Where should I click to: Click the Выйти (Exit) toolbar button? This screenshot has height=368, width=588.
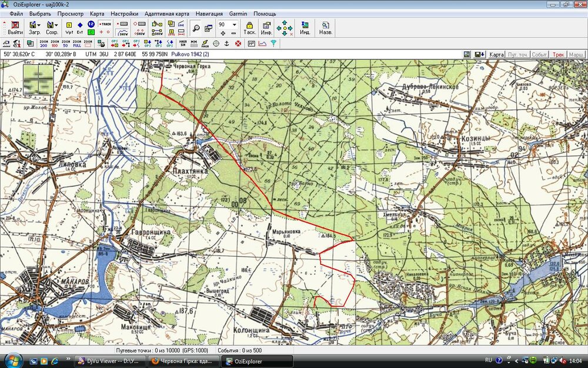[15, 28]
